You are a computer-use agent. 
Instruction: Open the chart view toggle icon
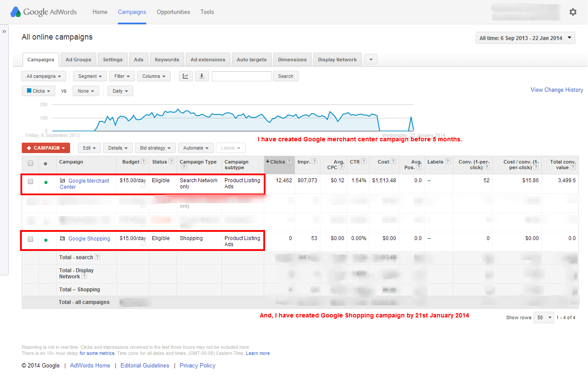(186, 76)
